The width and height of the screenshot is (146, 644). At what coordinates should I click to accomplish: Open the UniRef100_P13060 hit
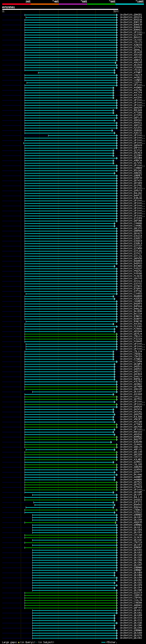[131, 326]
